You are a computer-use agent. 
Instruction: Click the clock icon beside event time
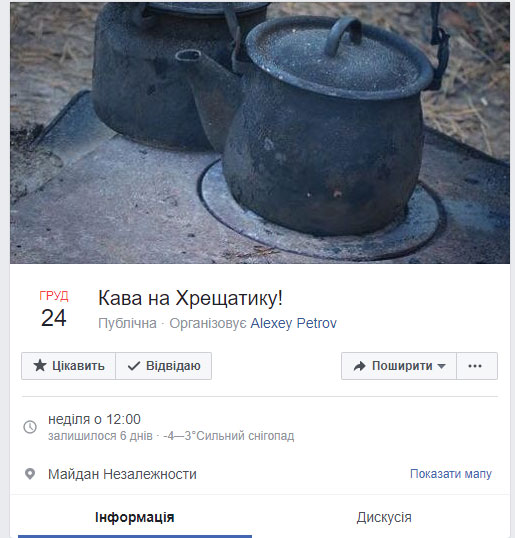coord(30,427)
